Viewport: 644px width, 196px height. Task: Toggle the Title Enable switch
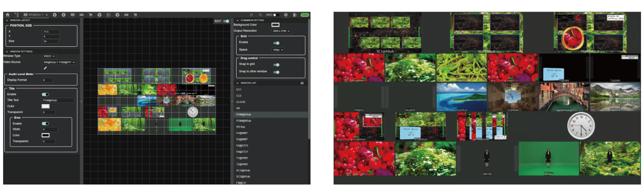click(x=45, y=94)
